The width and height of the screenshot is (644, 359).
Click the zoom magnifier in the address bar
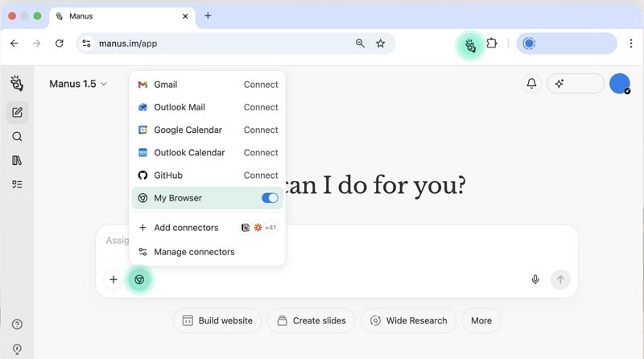coord(360,43)
